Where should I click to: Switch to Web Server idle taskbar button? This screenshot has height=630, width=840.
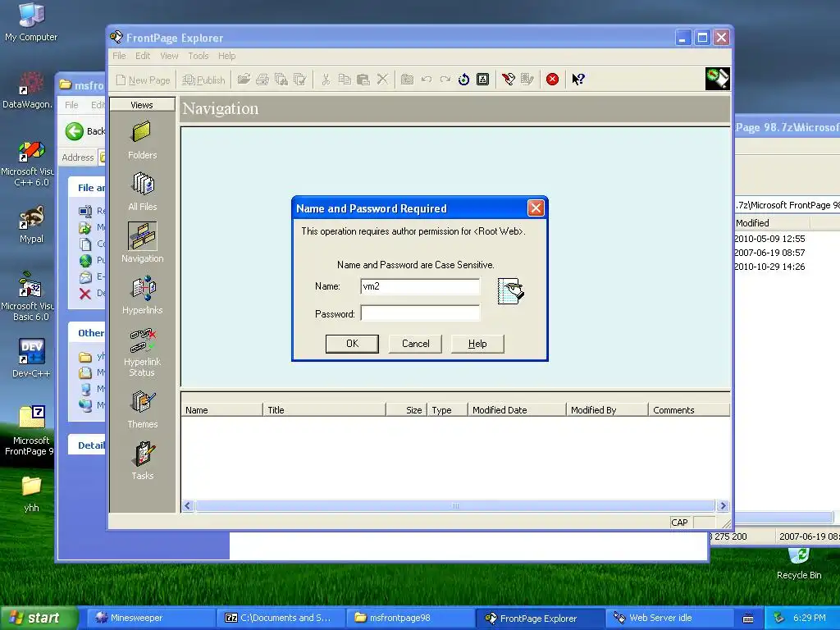click(670, 618)
